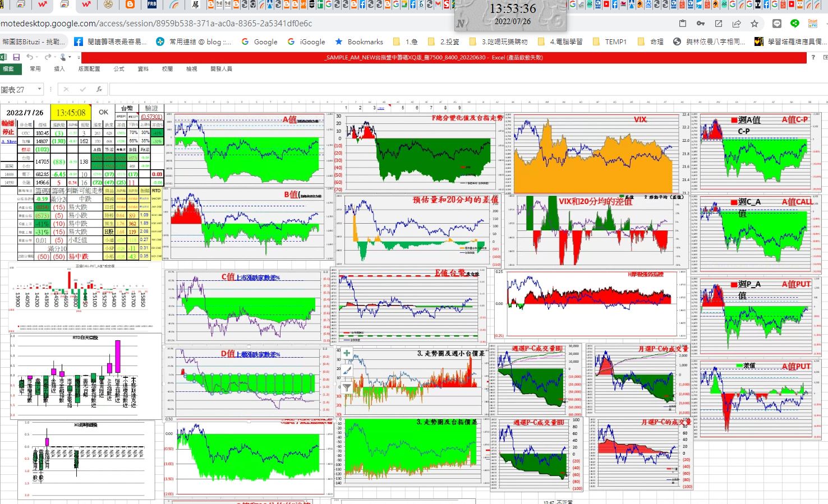828x504 pixels.
Task: Open the Facebook 閱讀籌碼表 bookmark
Action: pos(111,41)
